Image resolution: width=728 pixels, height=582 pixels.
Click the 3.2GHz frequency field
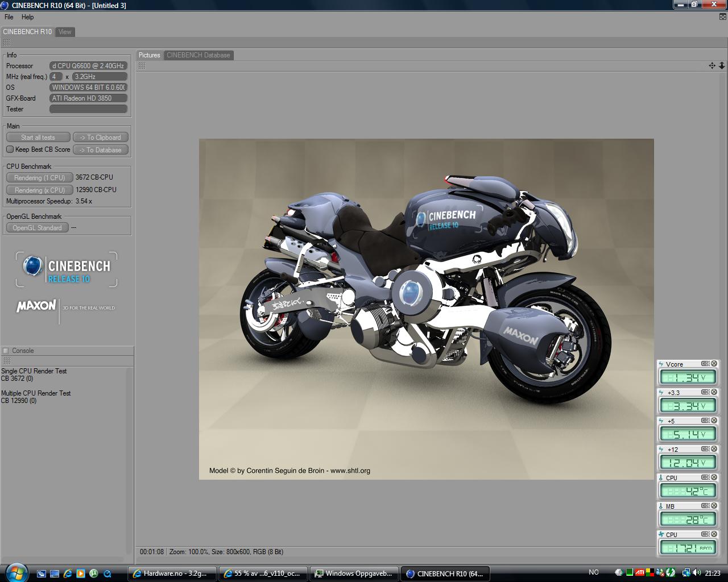(x=99, y=77)
